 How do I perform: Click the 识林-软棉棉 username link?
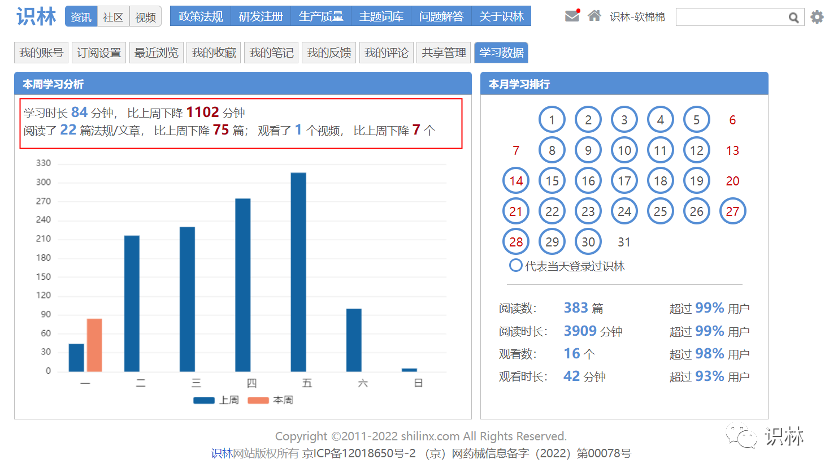tap(640, 17)
